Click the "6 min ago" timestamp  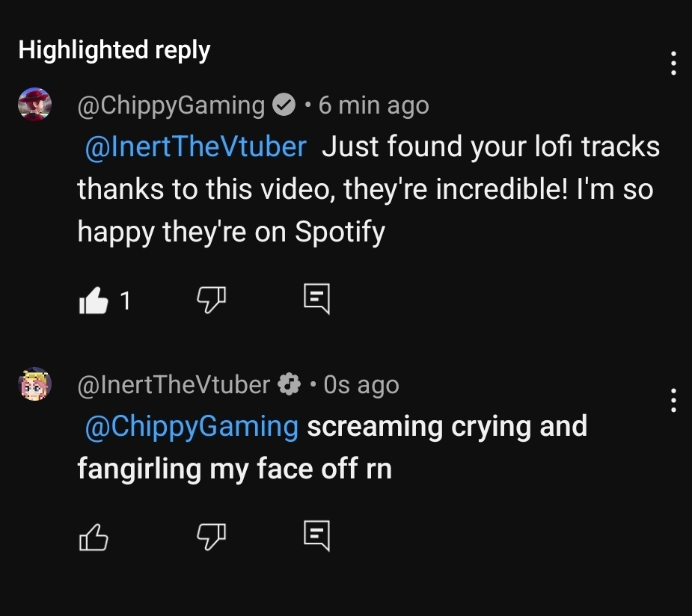tap(373, 105)
